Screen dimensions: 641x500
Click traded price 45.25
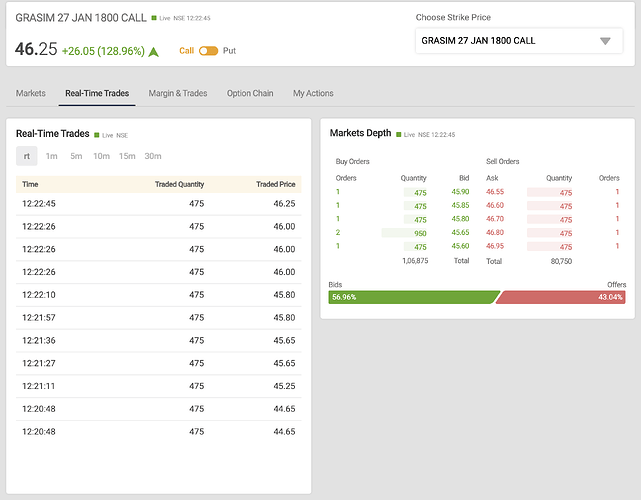coord(285,386)
